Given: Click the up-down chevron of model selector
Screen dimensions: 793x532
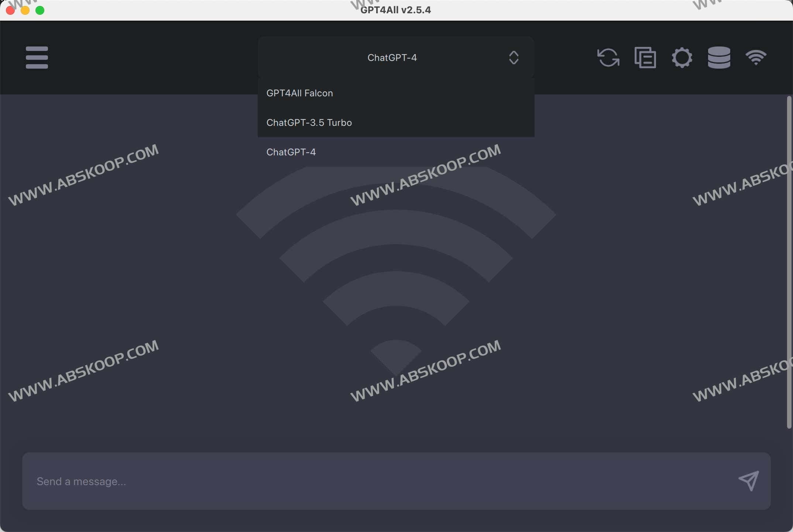Looking at the screenshot, I should pyautogui.click(x=514, y=58).
